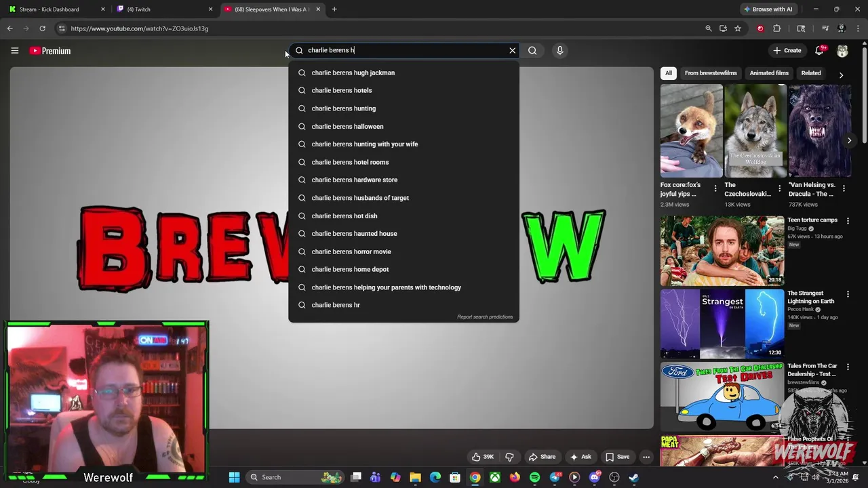
Task: Pick suggestion charlie berens halloween
Action: click(403, 126)
